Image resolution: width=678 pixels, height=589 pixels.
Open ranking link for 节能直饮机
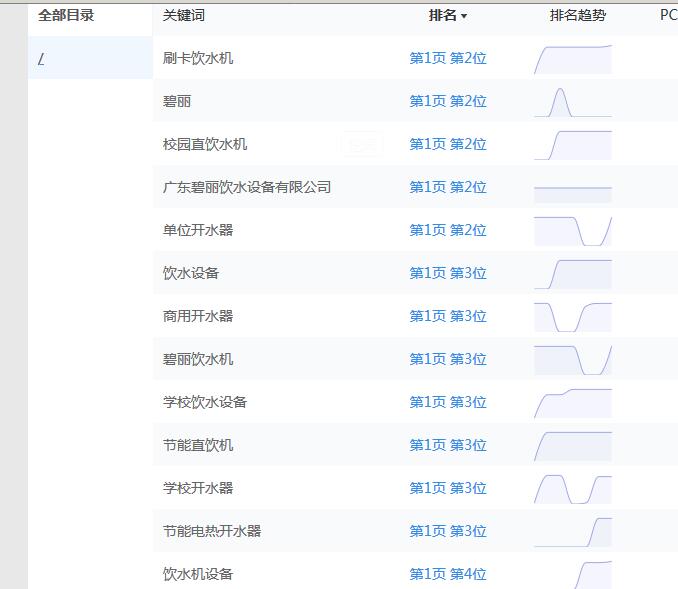[448, 445]
